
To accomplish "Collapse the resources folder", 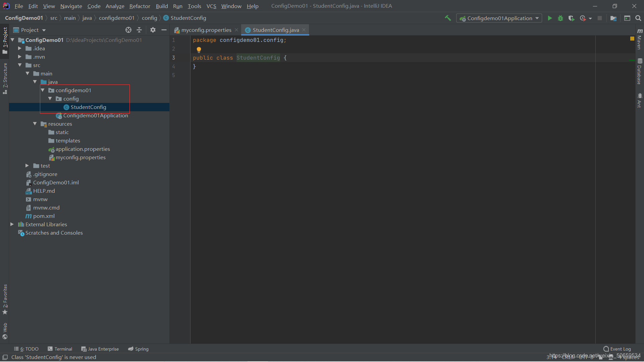I will point(35,124).
